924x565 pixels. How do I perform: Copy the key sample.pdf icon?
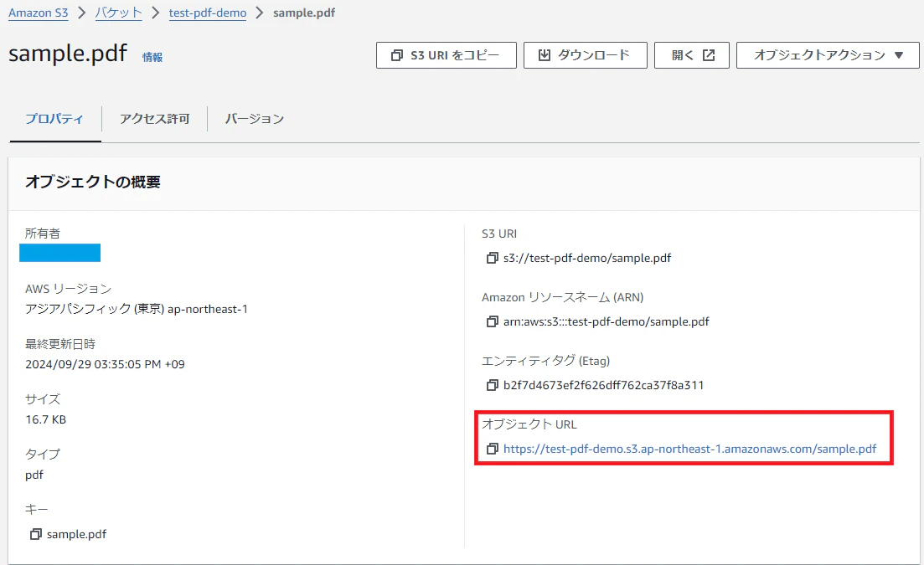pos(36,534)
